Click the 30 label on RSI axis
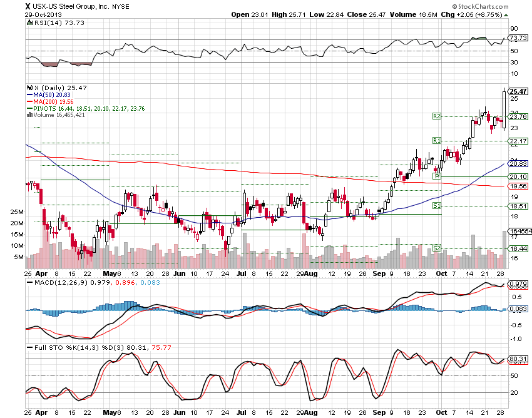The height and width of the screenshot is (418, 532). pos(514,62)
